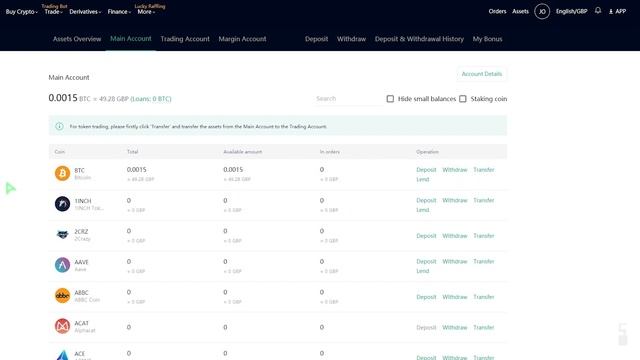This screenshot has height=360, width=640.
Task: Open Deposit & Withdrawal History
Action: point(419,39)
